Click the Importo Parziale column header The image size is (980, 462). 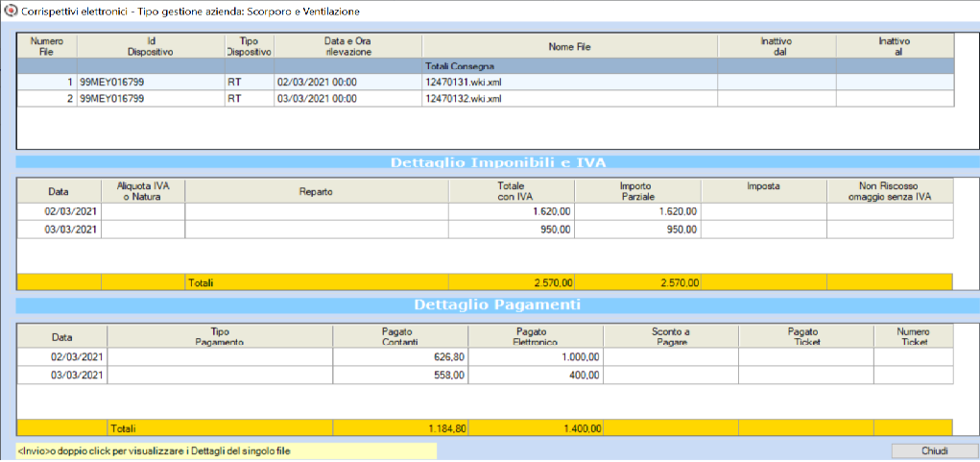click(637, 191)
